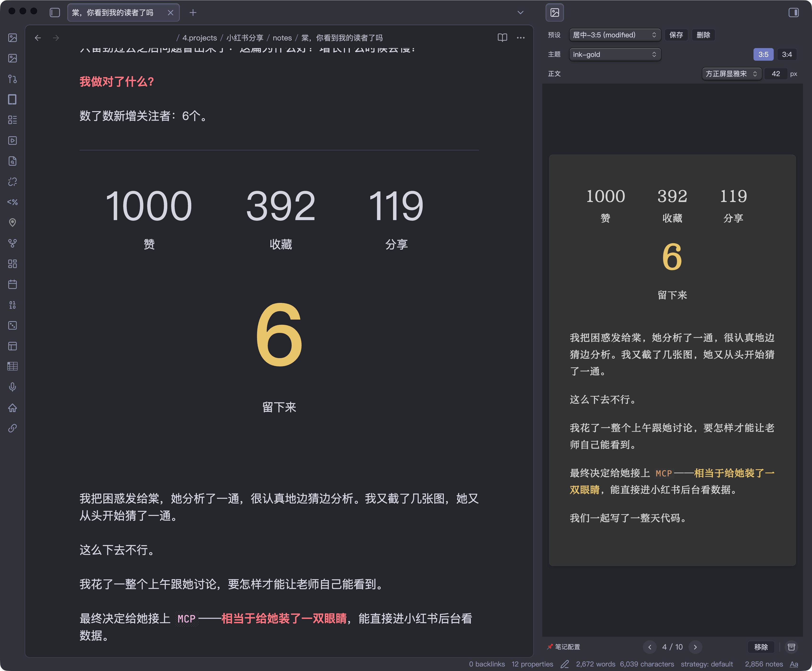The width and height of the screenshot is (812, 671).
Task: Open the more options three-dot menu
Action: (x=521, y=38)
